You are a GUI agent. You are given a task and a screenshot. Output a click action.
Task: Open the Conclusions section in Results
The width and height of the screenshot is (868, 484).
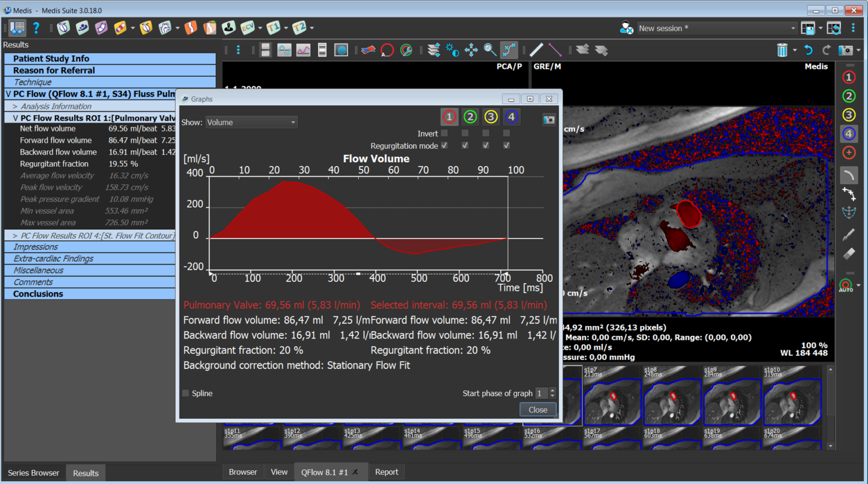click(x=38, y=294)
